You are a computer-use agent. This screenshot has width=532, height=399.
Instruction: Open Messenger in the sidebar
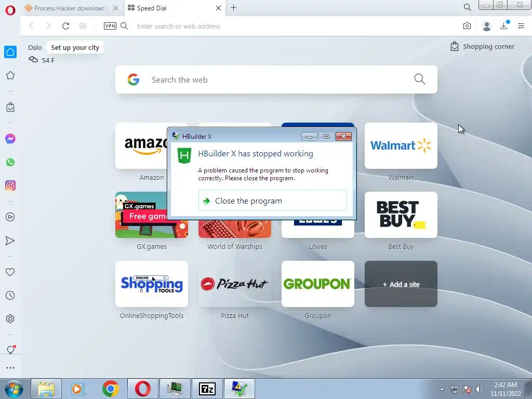10,139
